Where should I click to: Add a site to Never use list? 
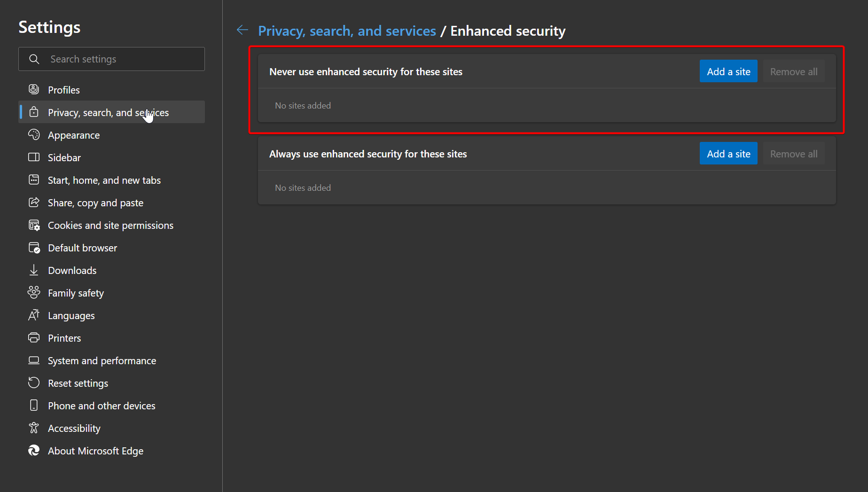click(728, 71)
